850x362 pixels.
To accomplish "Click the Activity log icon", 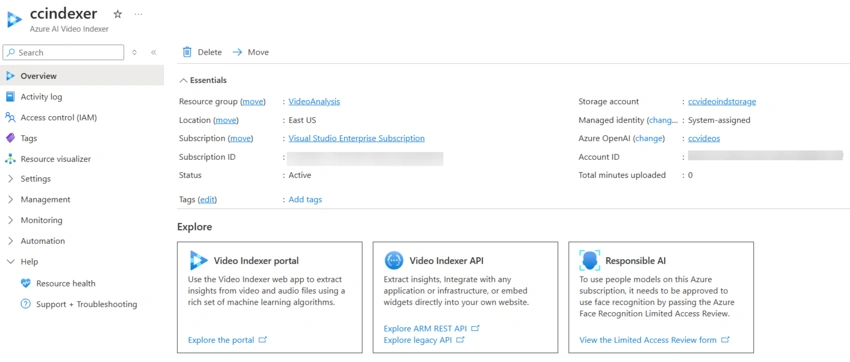I will [x=10, y=96].
